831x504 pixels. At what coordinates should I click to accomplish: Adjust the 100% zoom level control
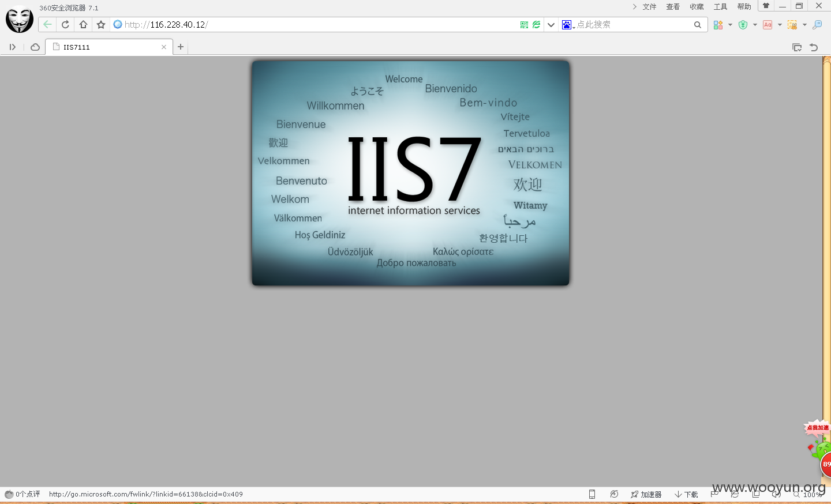point(808,494)
